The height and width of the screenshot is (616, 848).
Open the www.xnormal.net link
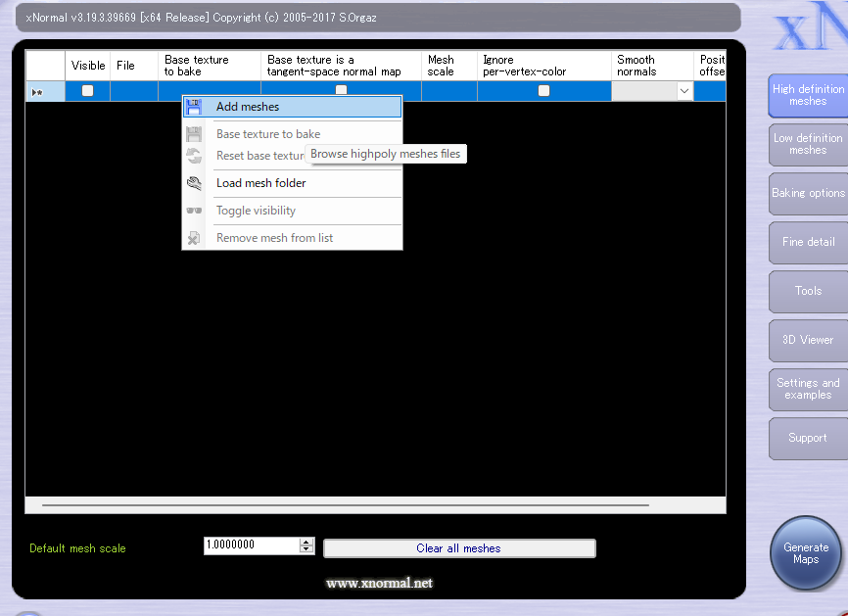379,583
